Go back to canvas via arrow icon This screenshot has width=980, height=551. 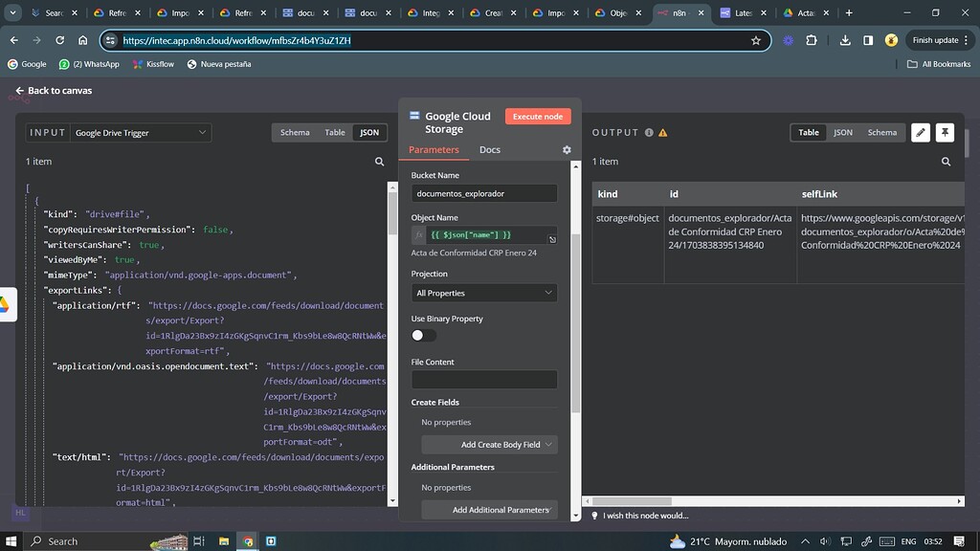(x=19, y=91)
